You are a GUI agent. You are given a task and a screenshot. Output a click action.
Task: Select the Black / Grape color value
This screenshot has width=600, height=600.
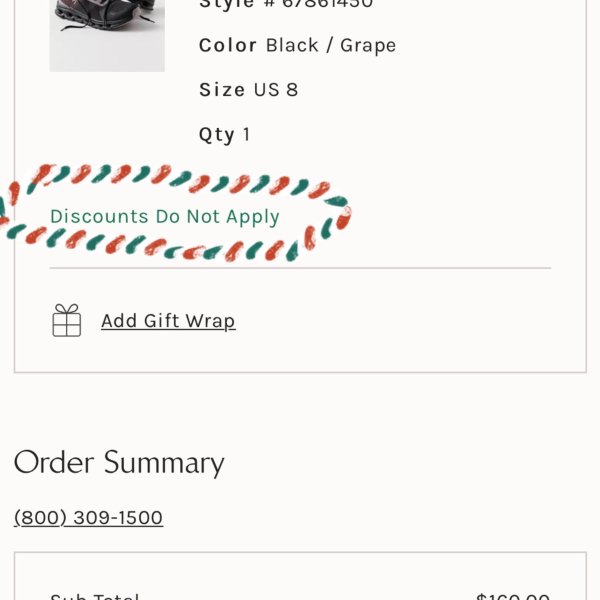(x=331, y=46)
